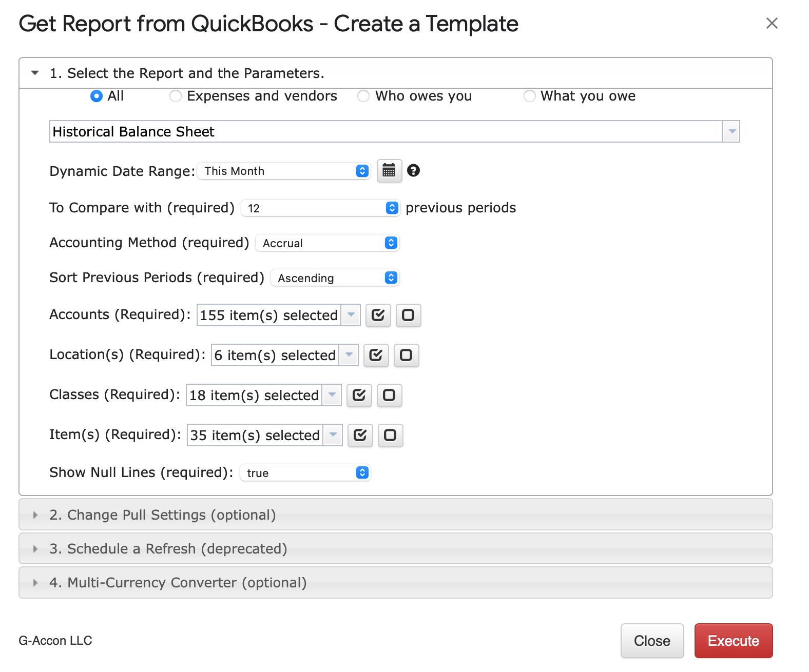The height and width of the screenshot is (672, 809).
Task: Select all Items with check icon
Action: (360, 435)
